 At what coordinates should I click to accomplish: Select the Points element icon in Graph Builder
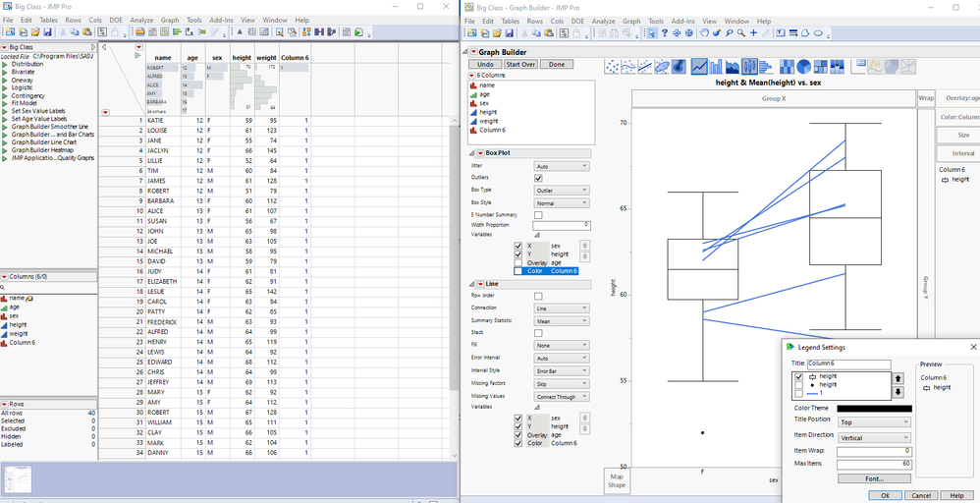(613, 67)
